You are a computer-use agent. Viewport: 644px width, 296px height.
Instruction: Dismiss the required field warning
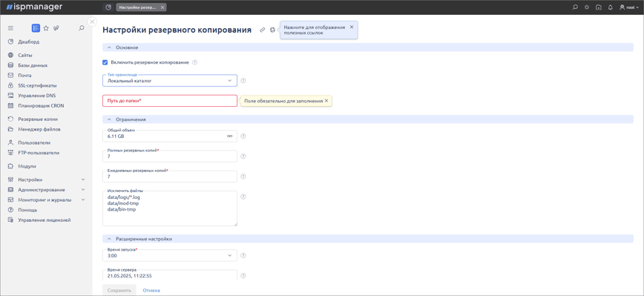[326, 101]
